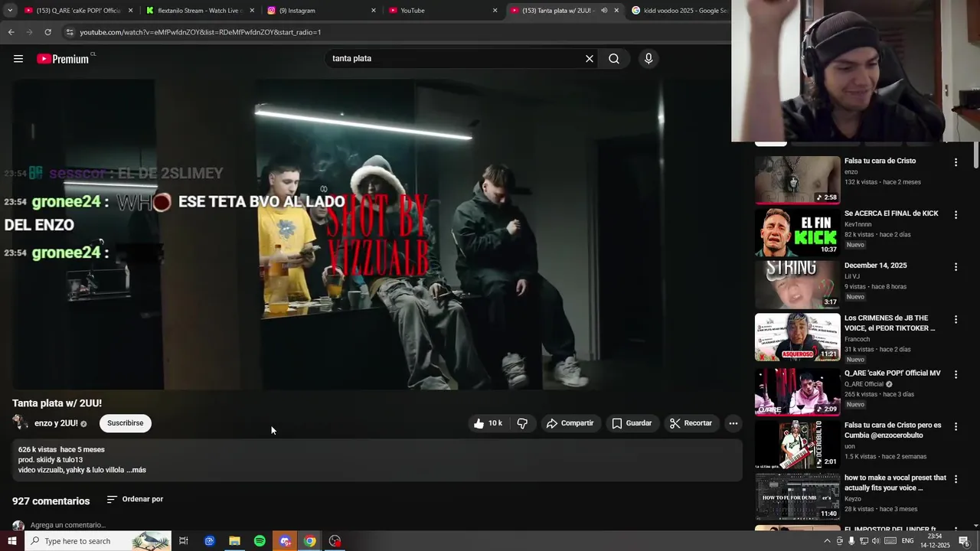Open Task View on the taskbar

point(184,541)
